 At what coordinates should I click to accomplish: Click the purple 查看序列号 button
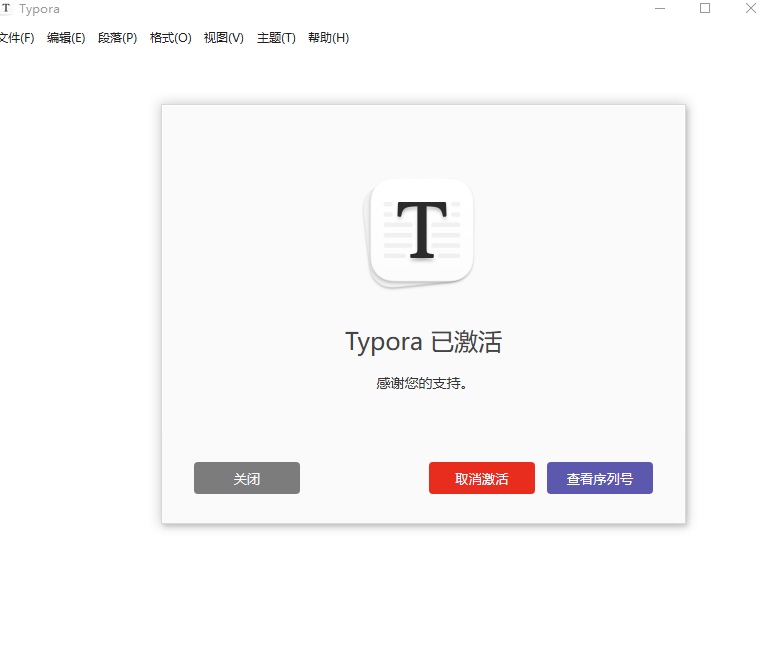(599, 478)
